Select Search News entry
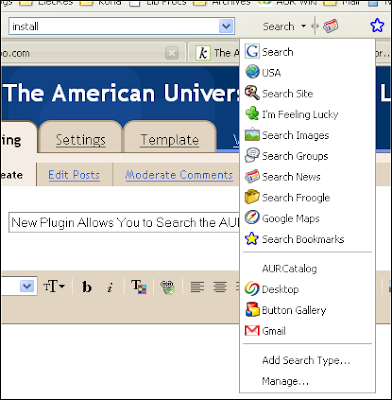The image size is (392, 400). pyautogui.click(x=307, y=177)
